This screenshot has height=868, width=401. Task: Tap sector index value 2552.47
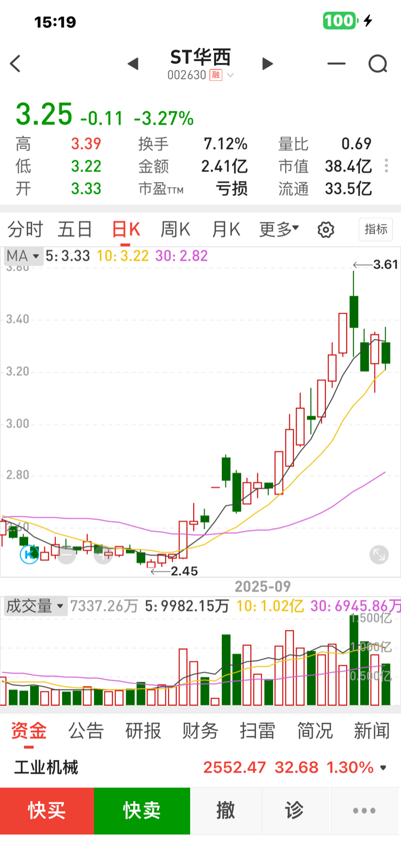[234, 767]
